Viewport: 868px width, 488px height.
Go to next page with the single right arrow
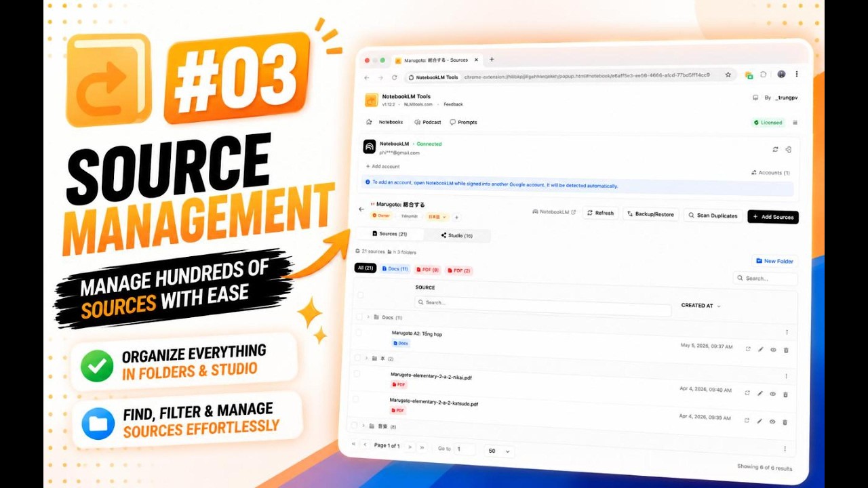pyautogui.click(x=410, y=447)
